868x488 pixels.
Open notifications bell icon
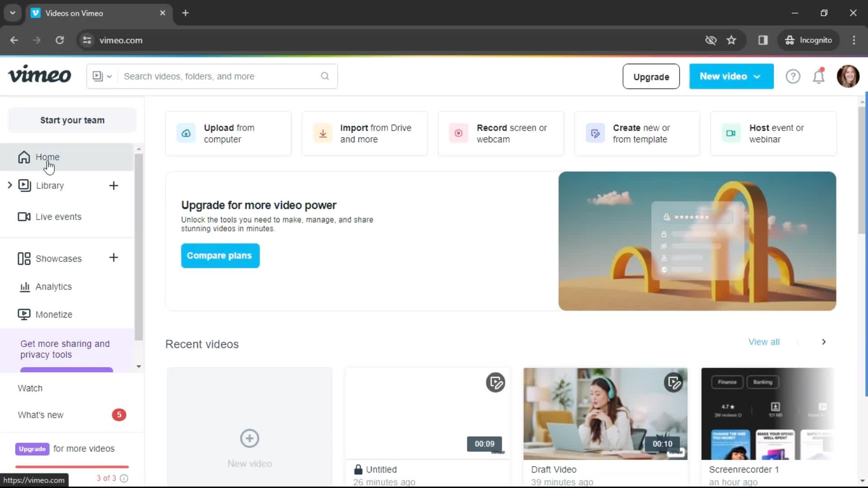(819, 76)
